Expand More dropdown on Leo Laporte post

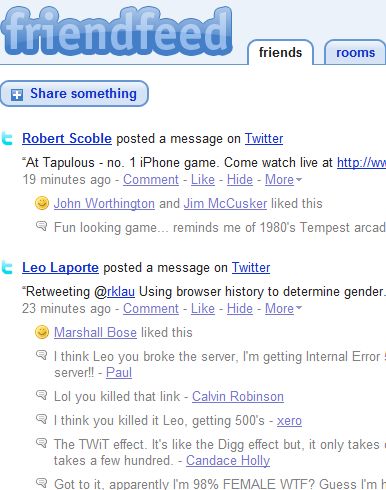pos(283,309)
